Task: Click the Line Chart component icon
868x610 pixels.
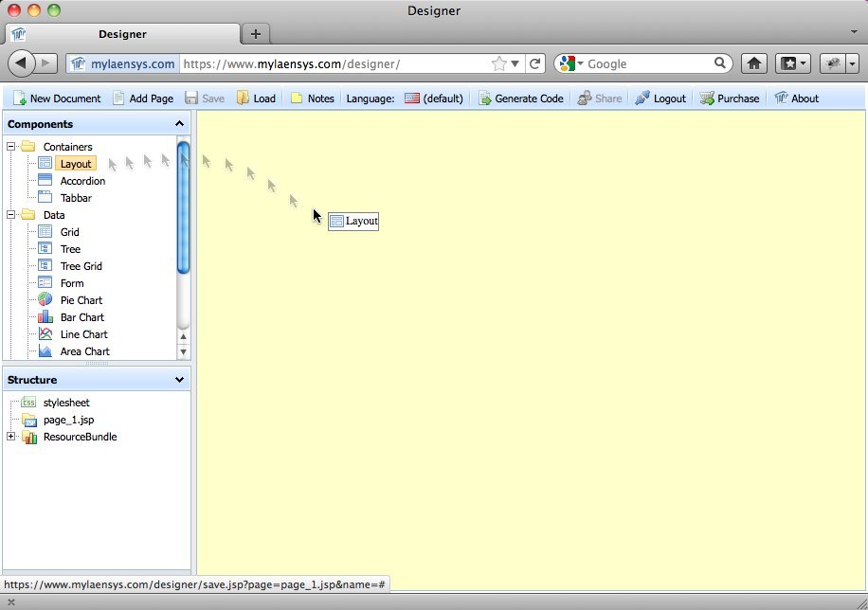Action: (45, 334)
